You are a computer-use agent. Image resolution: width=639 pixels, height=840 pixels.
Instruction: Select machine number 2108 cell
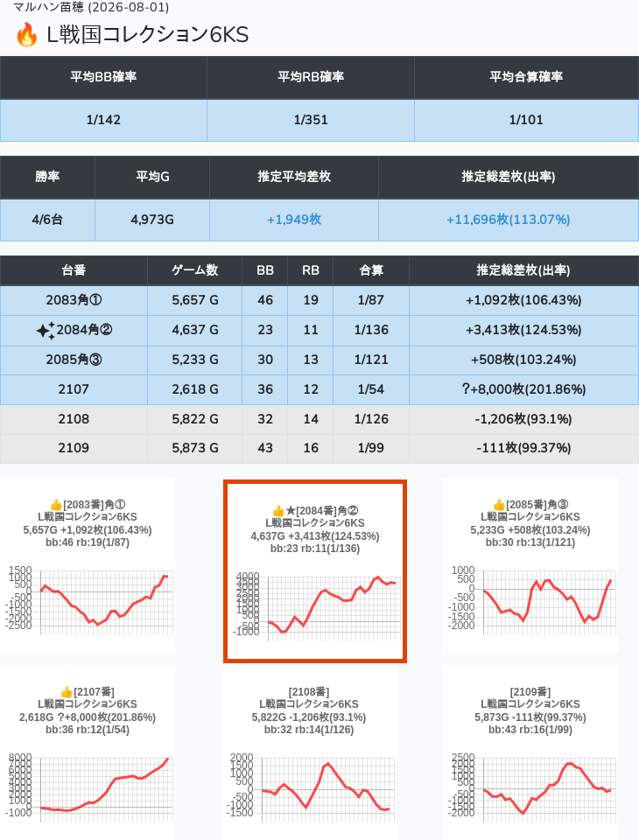74,419
